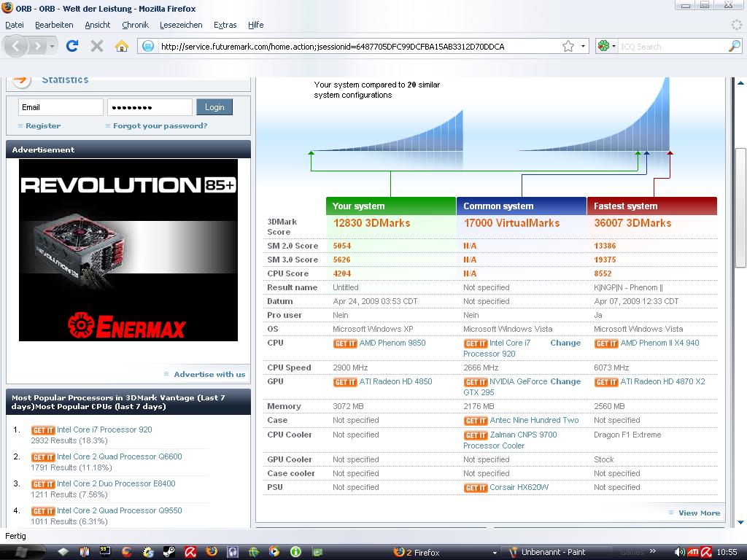Click the GET IT badge beside Core 2 Quad Q6600
This screenshot has width=747, height=560.
pyautogui.click(x=43, y=457)
